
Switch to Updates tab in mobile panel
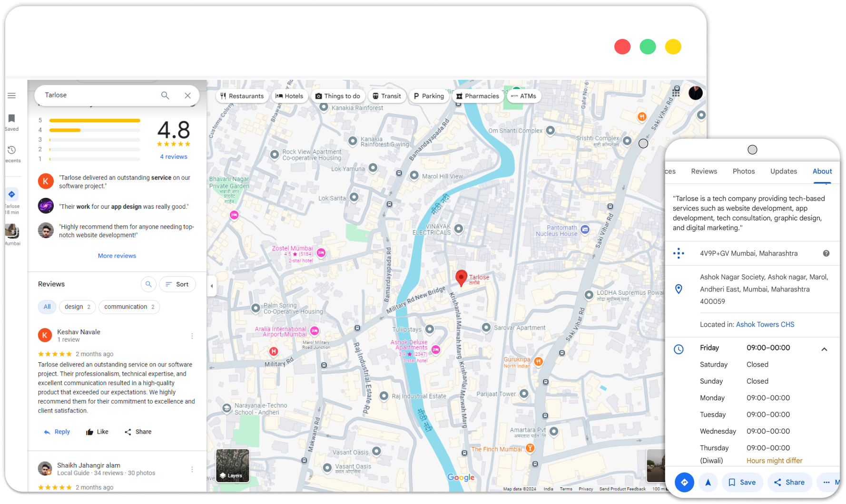(x=784, y=171)
